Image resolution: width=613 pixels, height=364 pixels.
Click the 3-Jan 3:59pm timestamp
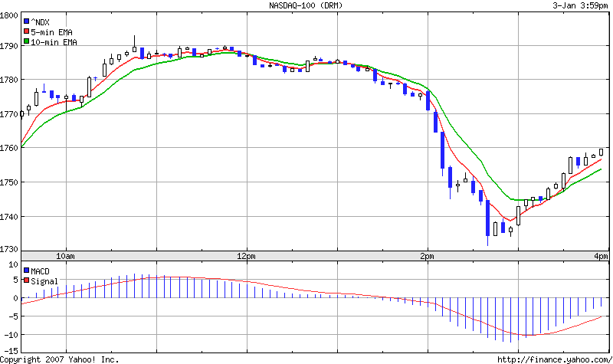point(580,5)
